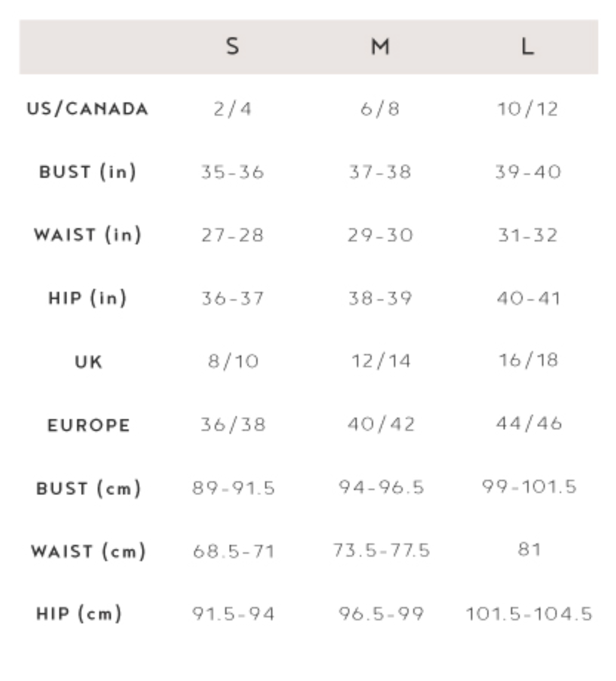Click the WAIST (cm) row label
The height and width of the screenshot is (681, 616).
point(88,551)
